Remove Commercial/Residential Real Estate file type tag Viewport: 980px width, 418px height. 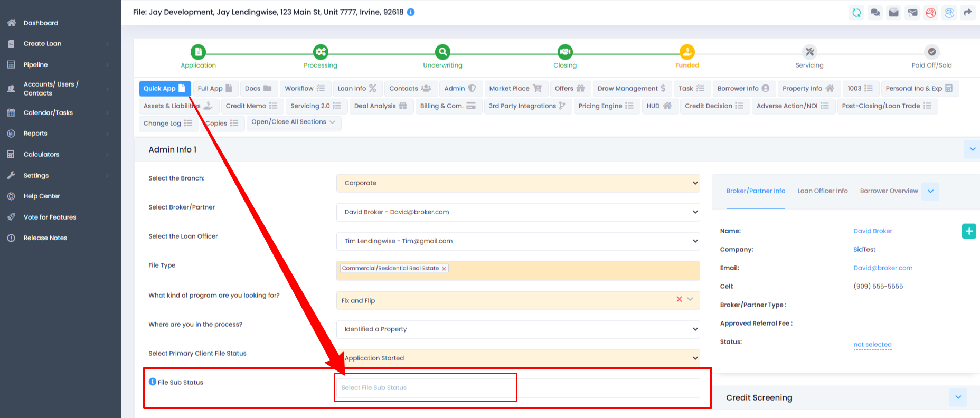coord(444,269)
